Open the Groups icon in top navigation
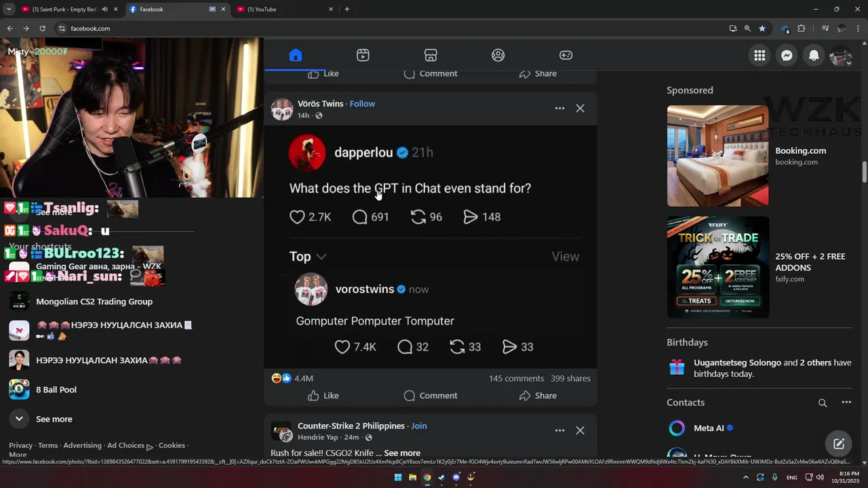Image resolution: width=868 pixels, height=488 pixels. 498,56
